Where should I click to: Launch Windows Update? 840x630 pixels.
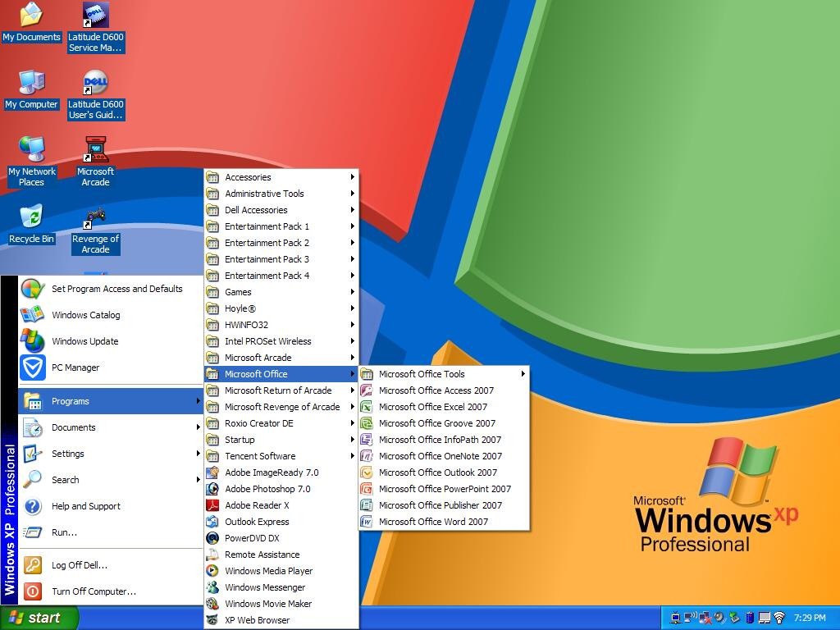tap(111, 341)
